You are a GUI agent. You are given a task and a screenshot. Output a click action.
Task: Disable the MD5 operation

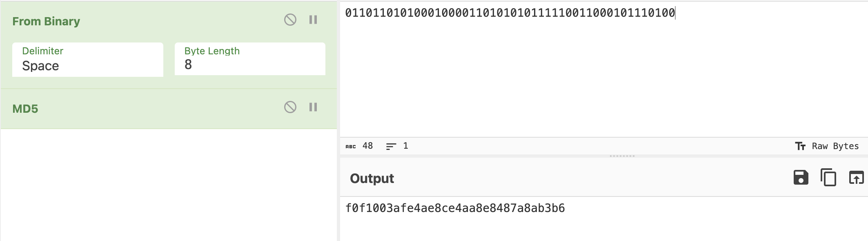[x=290, y=107]
